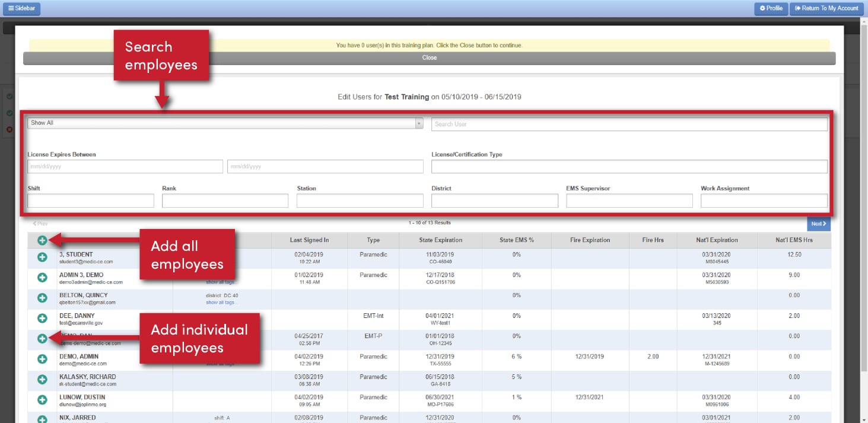Add DEMO, ADMIN with green plus icon
The height and width of the screenshot is (423, 868).
42,359
